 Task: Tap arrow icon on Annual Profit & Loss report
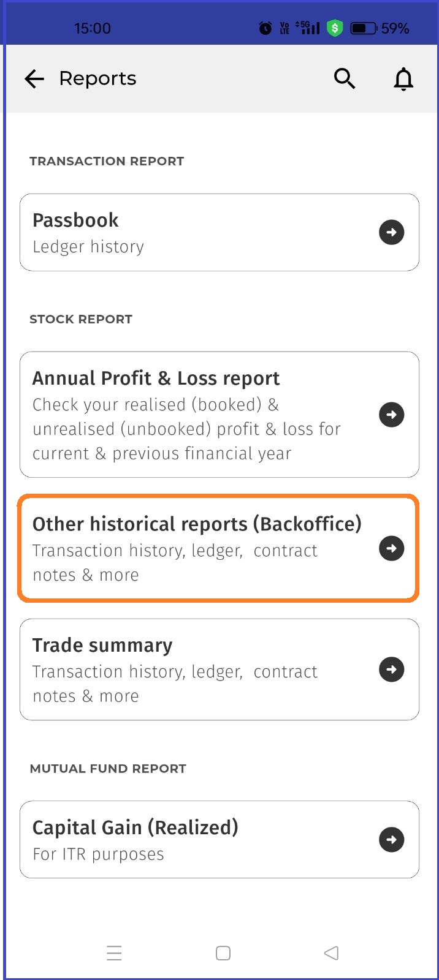[392, 415]
